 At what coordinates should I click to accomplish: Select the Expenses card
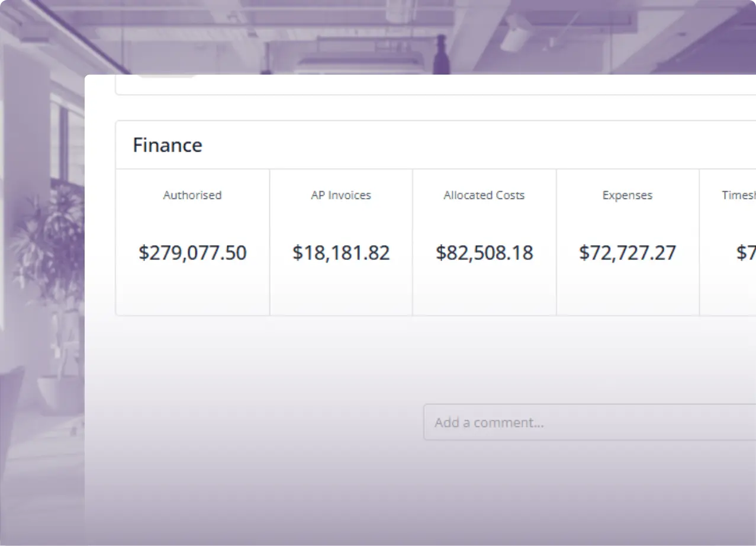point(627,242)
